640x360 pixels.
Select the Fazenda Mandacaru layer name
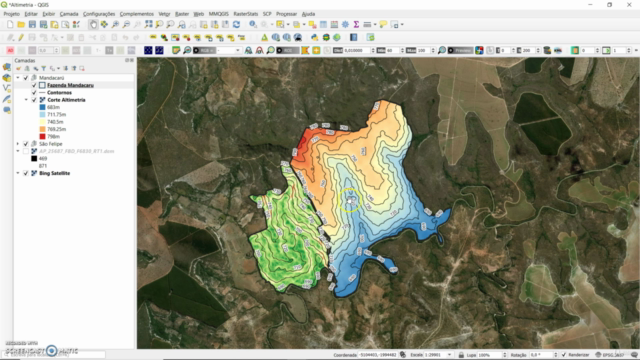pos(70,85)
